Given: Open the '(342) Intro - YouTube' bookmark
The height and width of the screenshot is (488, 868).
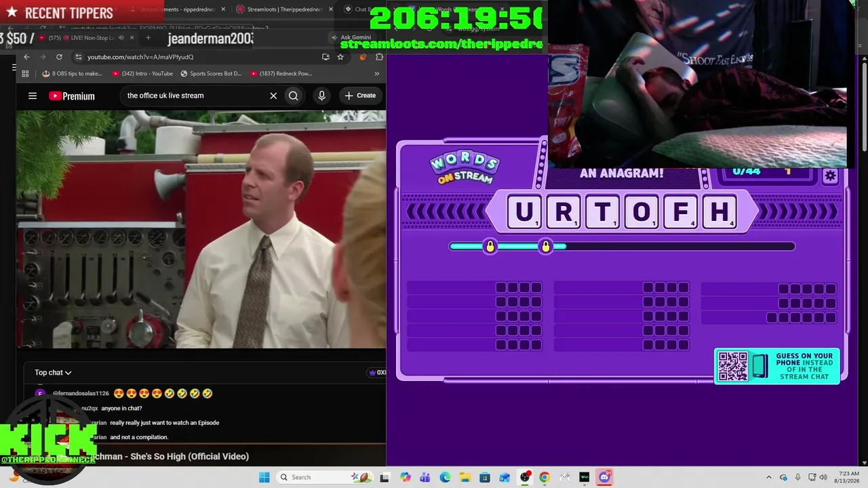Looking at the screenshot, I should click(142, 73).
